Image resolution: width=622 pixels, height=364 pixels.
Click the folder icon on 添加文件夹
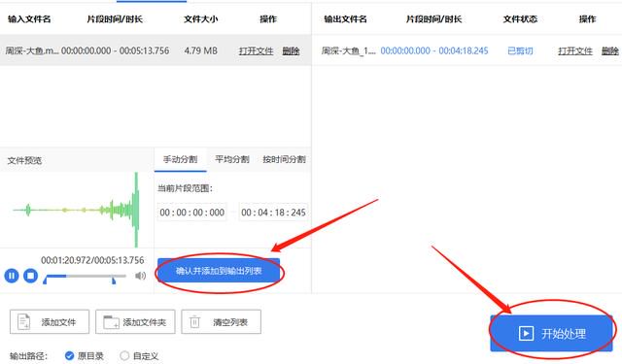click(111, 321)
